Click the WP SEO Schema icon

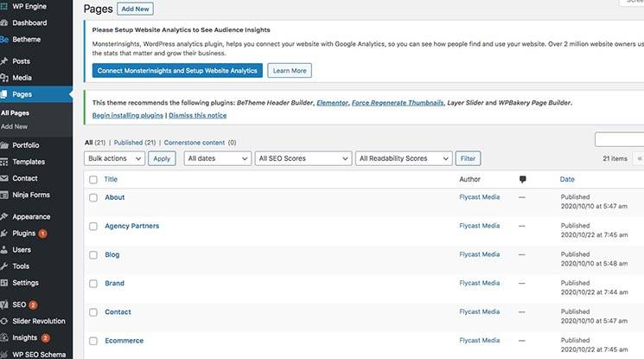coord(4,355)
